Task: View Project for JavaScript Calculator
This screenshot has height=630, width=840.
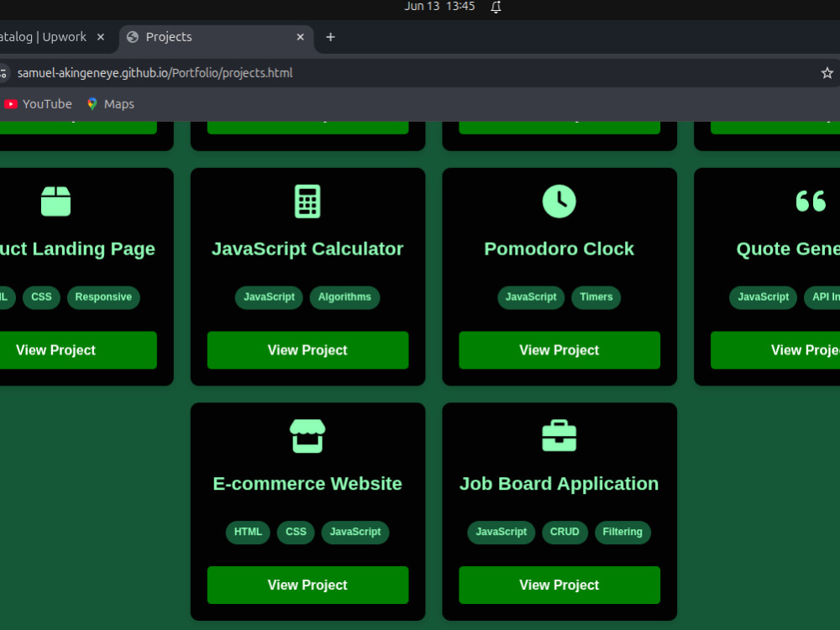Action: [x=307, y=349]
